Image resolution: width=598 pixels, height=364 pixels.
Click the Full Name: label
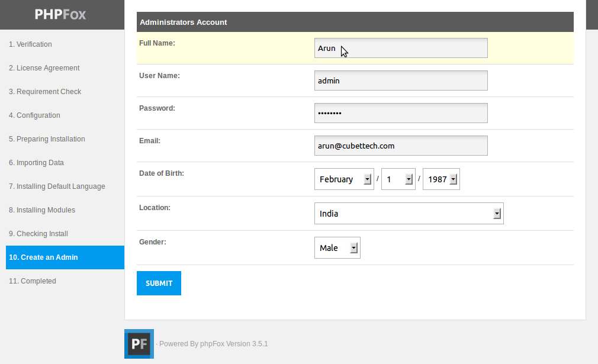point(157,43)
